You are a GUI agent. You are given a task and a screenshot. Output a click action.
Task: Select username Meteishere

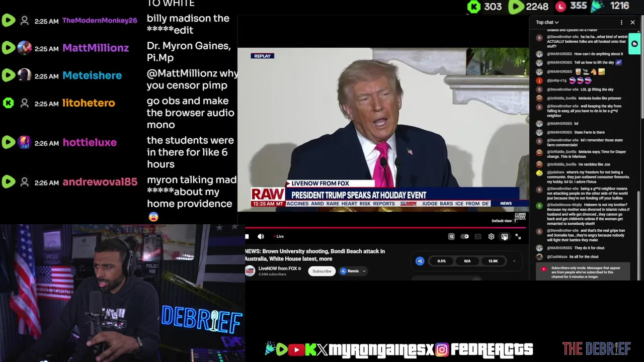tap(92, 75)
